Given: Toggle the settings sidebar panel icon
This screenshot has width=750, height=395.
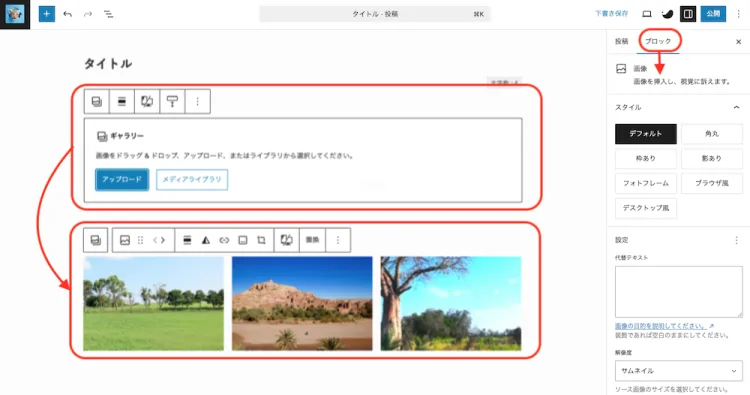Looking at the screenshot, I should tap(688, 14).
